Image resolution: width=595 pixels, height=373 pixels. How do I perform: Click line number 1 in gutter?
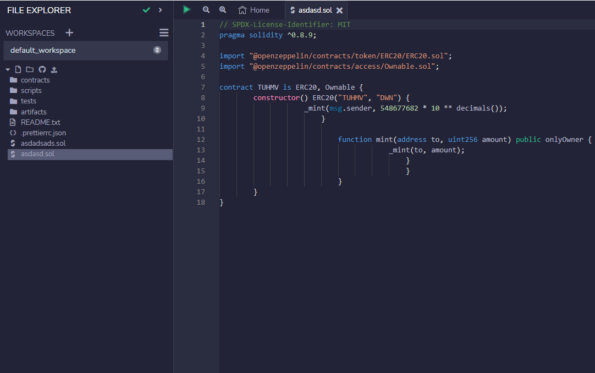click(203, 25)
